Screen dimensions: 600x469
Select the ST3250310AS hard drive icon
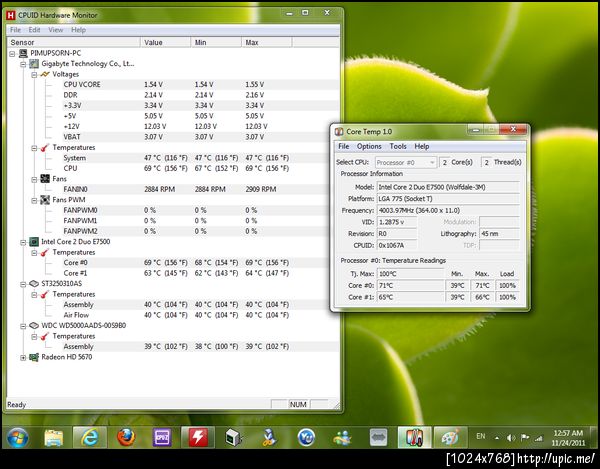click(x=34, y=283)
